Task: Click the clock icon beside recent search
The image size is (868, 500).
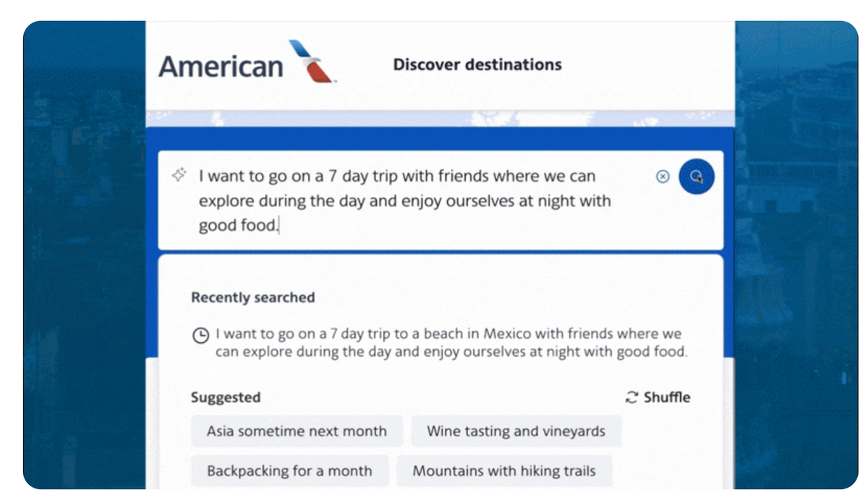Action: point(200,336)
